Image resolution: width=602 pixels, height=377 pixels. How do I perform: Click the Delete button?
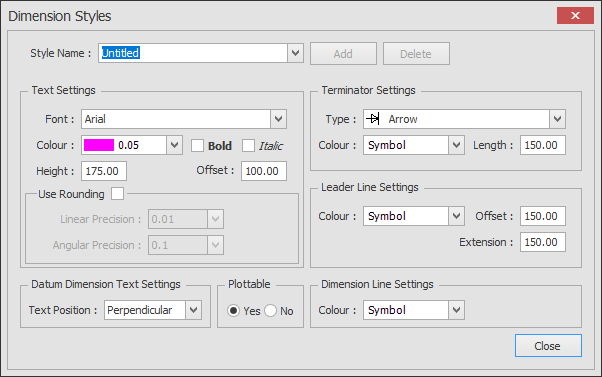tap(416, 53)
